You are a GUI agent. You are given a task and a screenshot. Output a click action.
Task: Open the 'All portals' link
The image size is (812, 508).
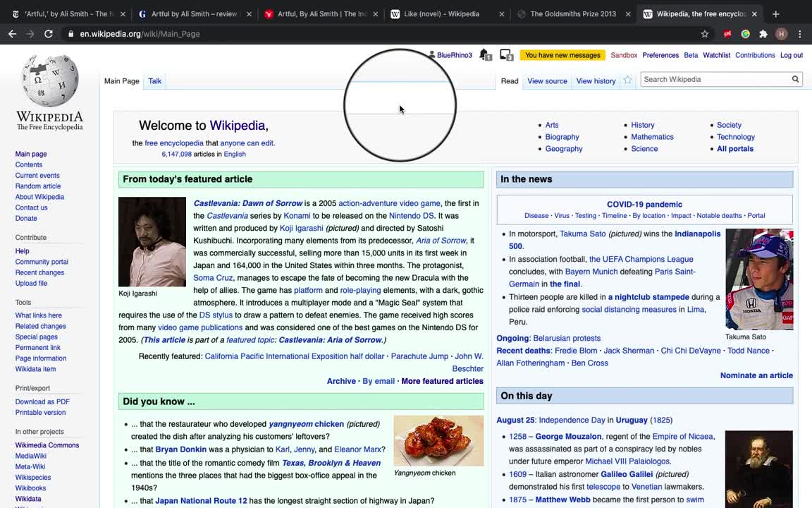(735, 149)
